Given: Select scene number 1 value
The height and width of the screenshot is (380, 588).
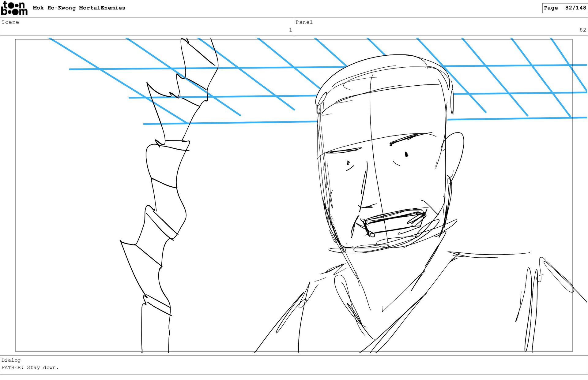Looking at the screenshot, I should tap(290, 30).
